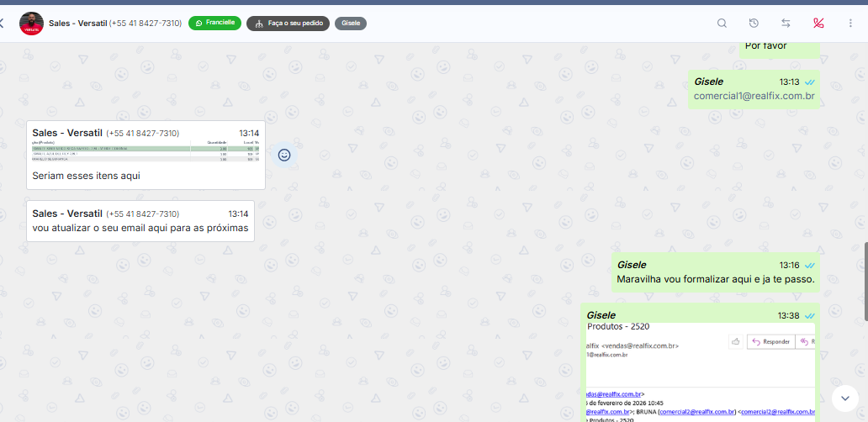Open the product table image thumbnail
The width and height of the screenshot is (868, 422).
click(x=146, y=152)
